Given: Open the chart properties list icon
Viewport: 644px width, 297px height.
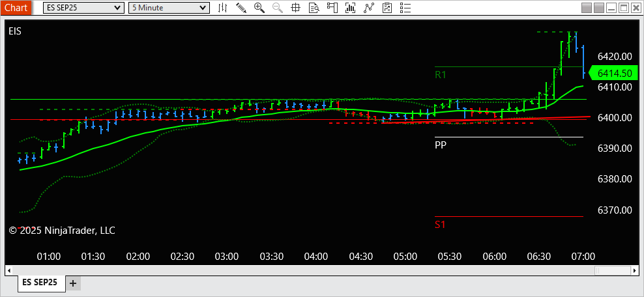Looking at the screenshot, I should point(405,7).
